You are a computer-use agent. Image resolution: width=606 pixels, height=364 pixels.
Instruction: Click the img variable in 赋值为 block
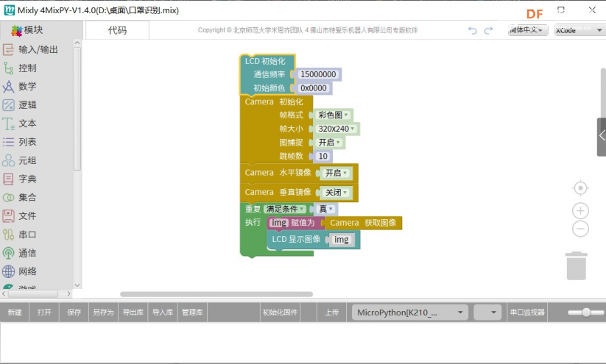click(x=278, y=223)
